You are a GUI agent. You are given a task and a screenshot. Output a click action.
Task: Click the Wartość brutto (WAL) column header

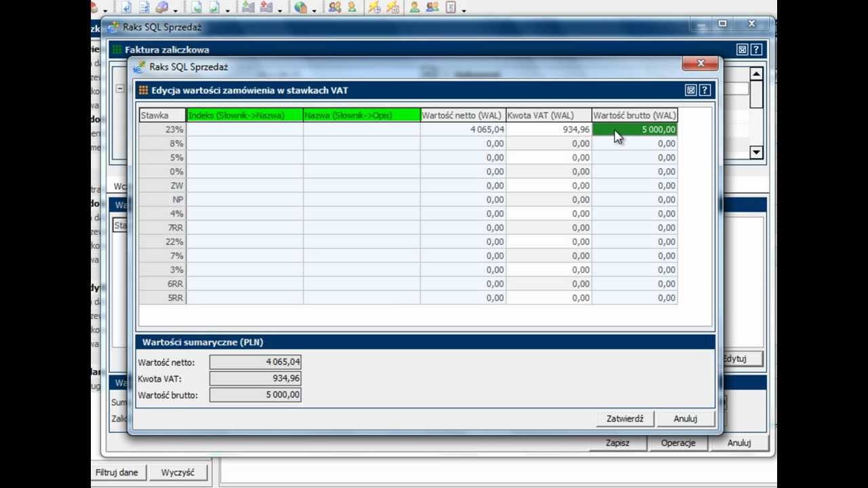(635, 115)
